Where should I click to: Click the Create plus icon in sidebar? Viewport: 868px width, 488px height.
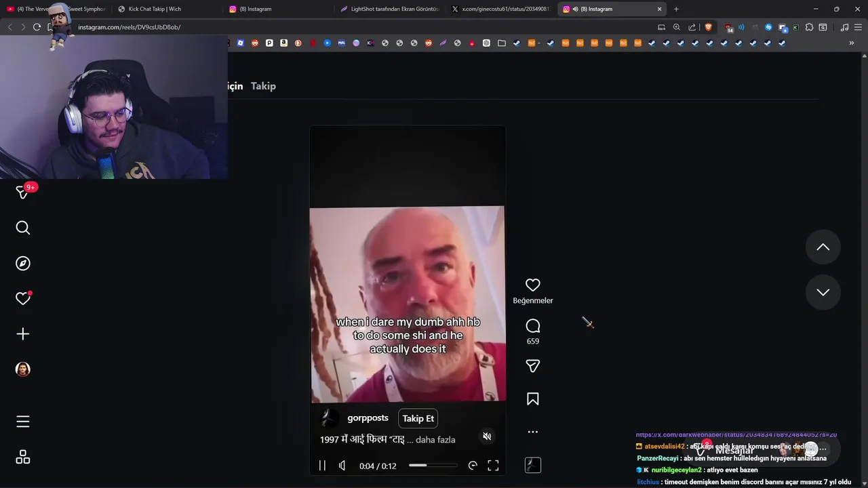pyautogui.click(x=23, y=333)
